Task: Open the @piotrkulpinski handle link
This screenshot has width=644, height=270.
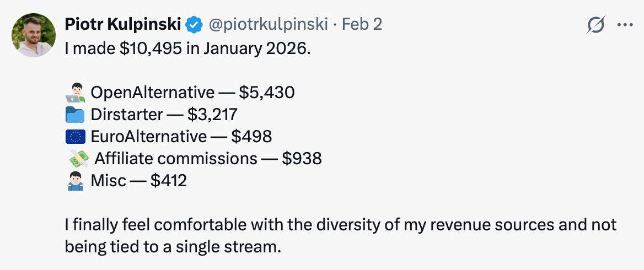Action: click(267, 24)
